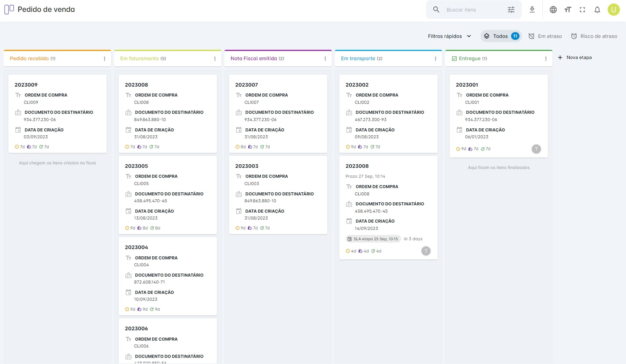Click the text size icon
The height and width of the screenshot is (364, 626).
click(568, 10)
